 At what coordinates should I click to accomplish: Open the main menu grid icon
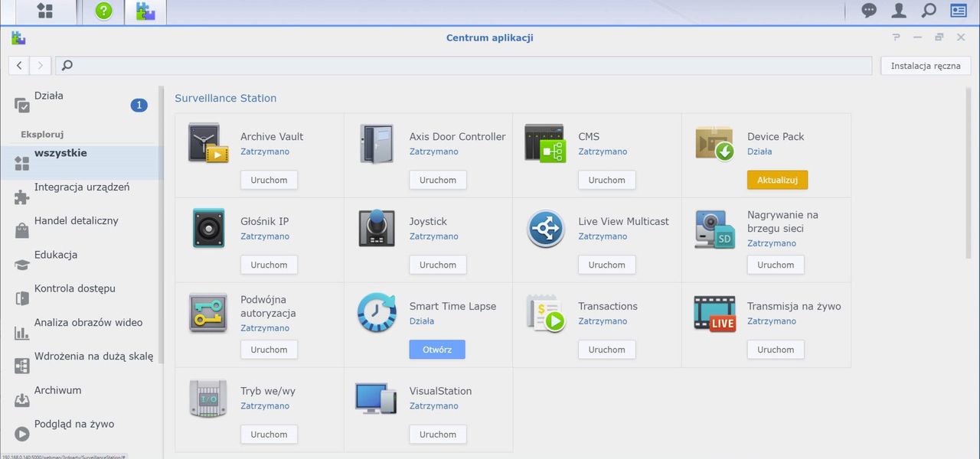[45, 11]
